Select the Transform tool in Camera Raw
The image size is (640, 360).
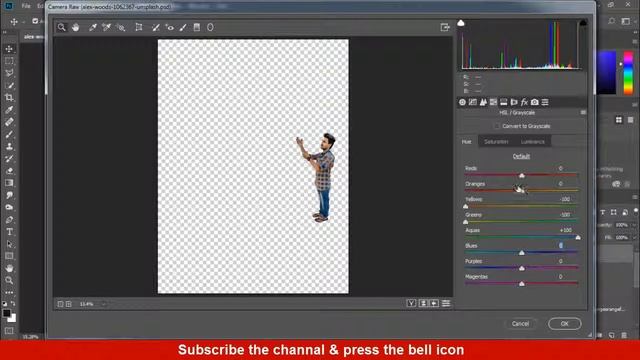pyautogui.click(x=139, y=27)
